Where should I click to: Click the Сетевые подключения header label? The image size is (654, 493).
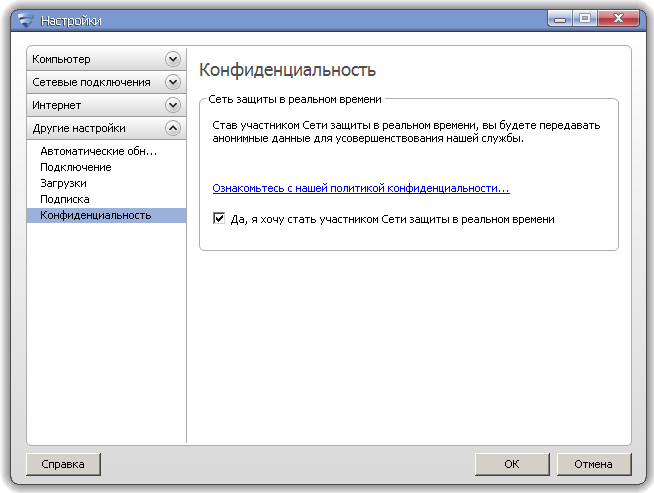(x=91, y=82)
